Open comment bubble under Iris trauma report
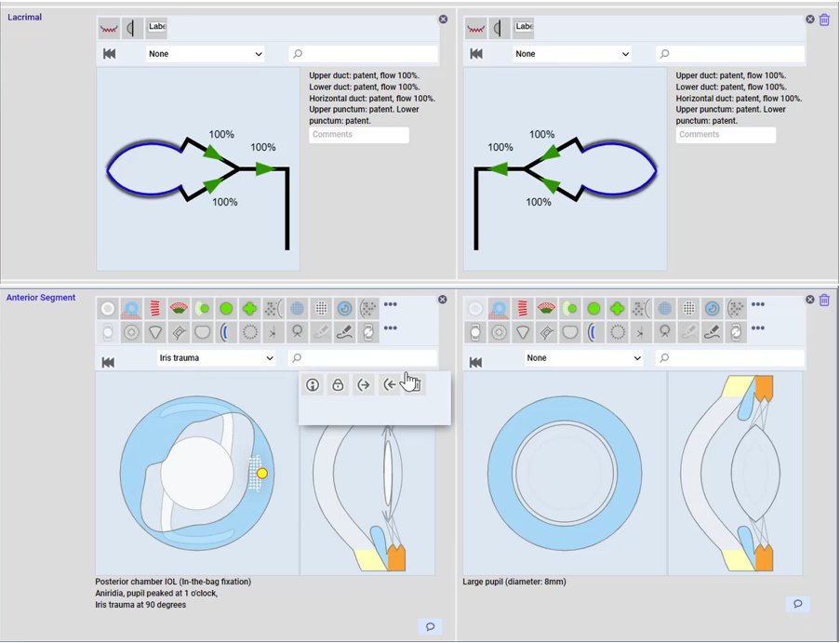The image size is (840, 643). (x=430, y=626)
